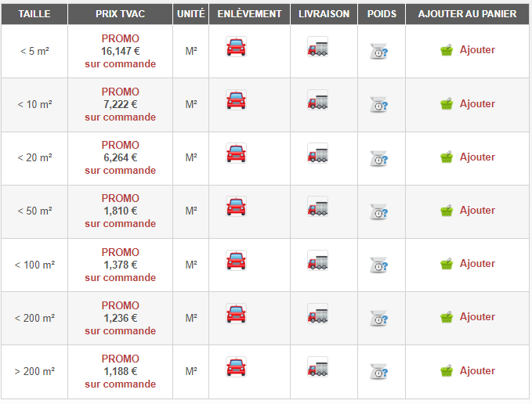
Task: Click the weight scale icon for < 5 m²
Action: 379,52
